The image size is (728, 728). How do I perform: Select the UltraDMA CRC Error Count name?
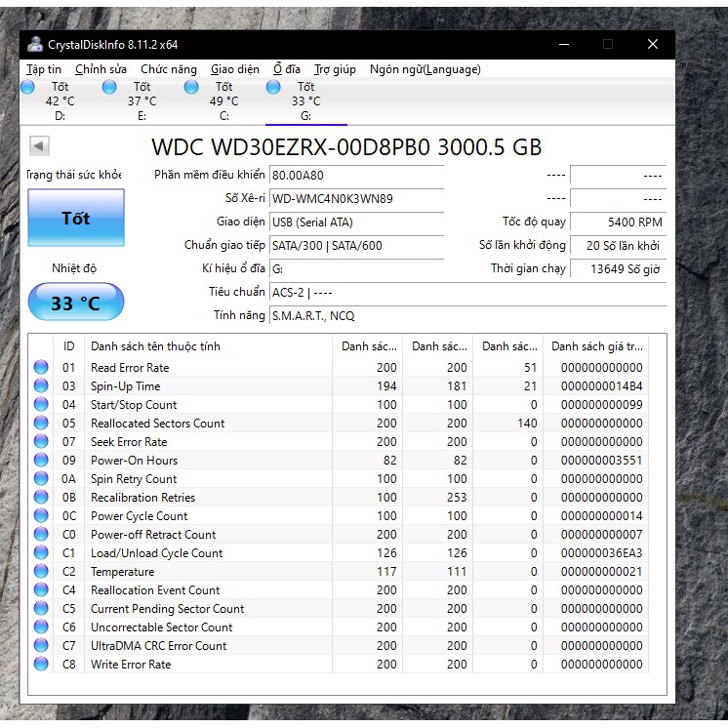click(158, 646)
